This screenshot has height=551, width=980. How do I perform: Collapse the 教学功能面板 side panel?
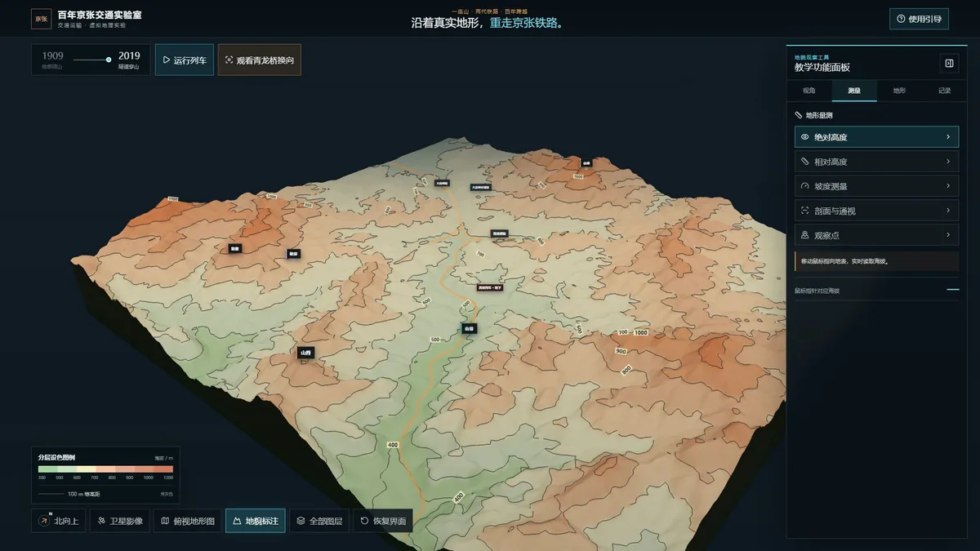click(x=948, y=63)
